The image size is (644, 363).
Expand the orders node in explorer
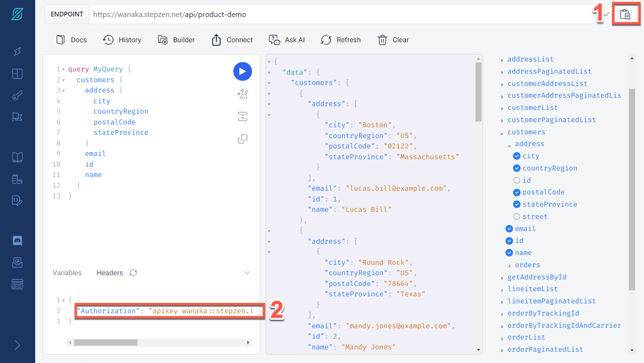coord(510,265)
